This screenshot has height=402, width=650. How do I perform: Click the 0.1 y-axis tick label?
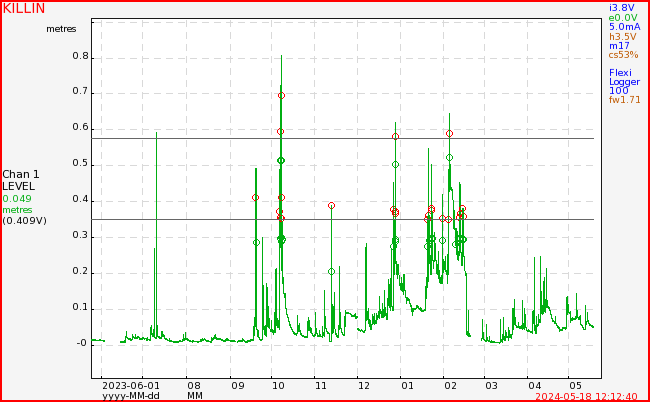(81, 308)
